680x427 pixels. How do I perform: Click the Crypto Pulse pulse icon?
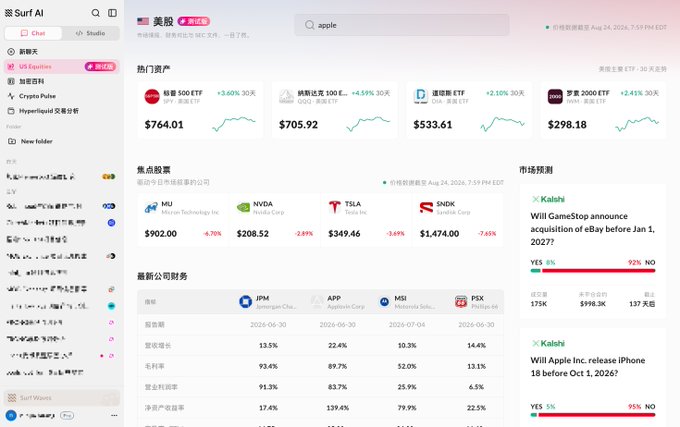click(11, 96)
